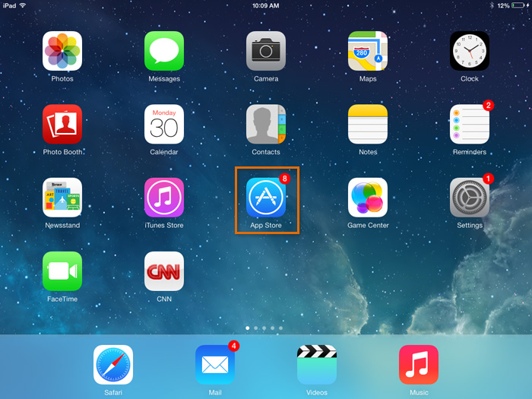Screen dimensions: 532x399
Task: Tap the Settings badge showing 1
Action: [488, 179]
